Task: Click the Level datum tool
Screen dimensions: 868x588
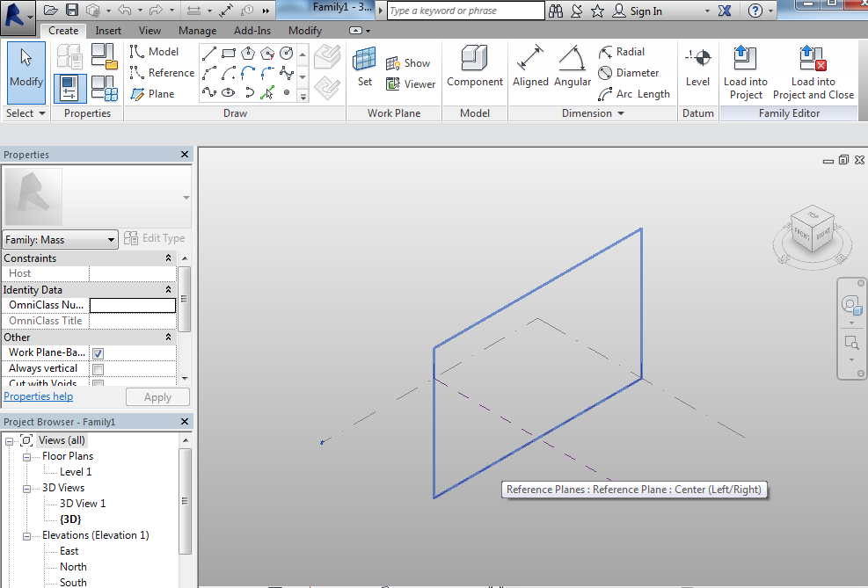Action: [697, 67]
